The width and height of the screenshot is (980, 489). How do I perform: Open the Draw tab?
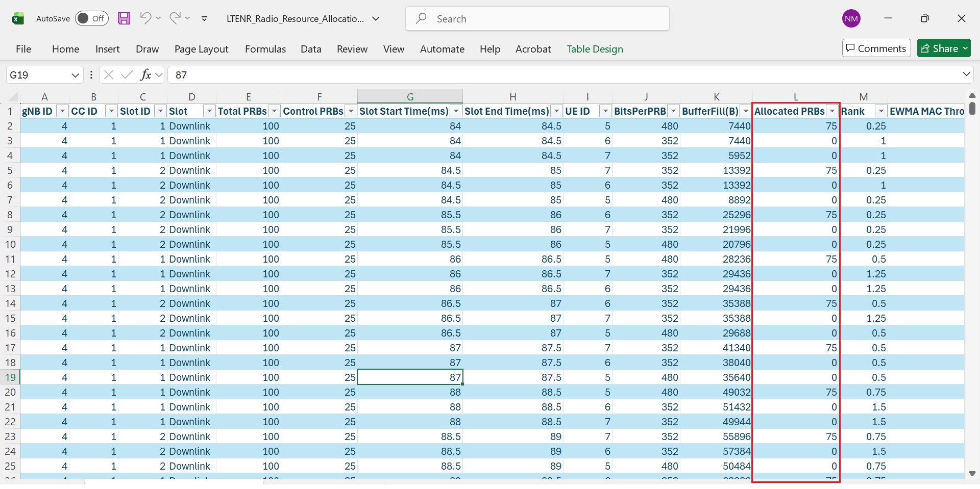pos(147,49)
